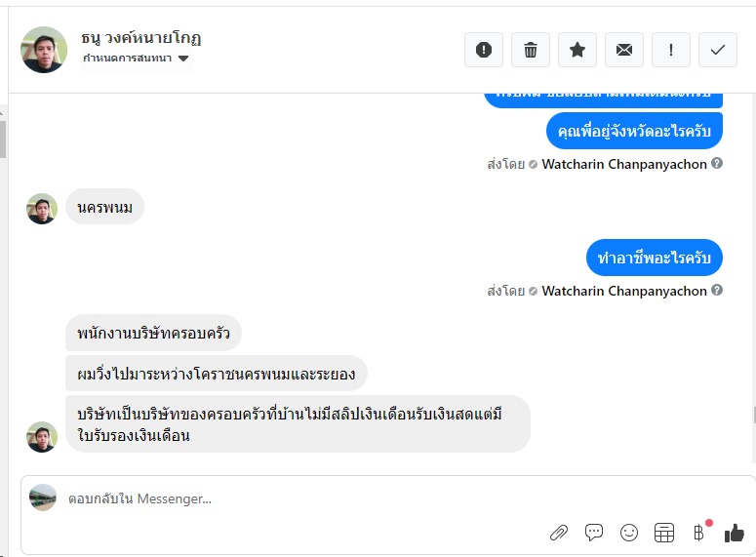Viewport: 756px width, 557px height.
Task: Click the contact name ธนู วงค์หนายโกฏ
Action: 142,38
